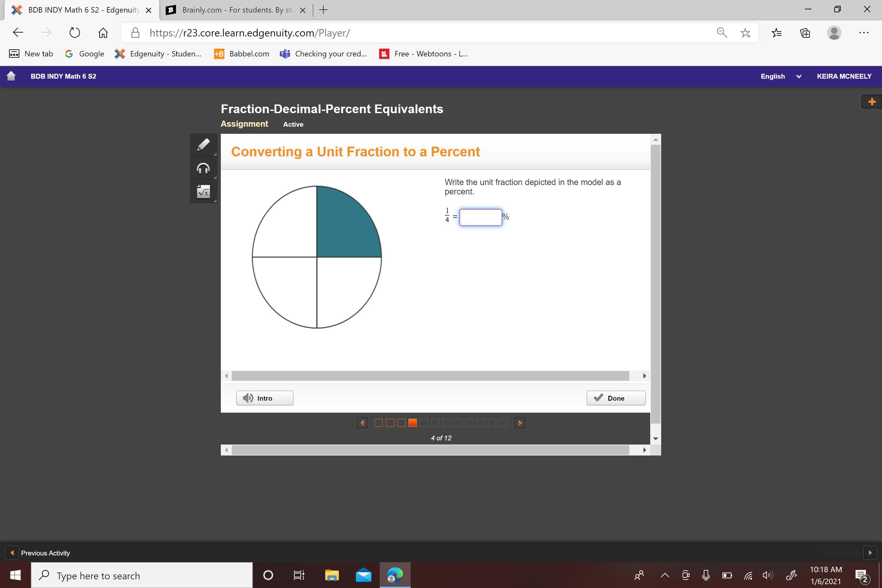
Task: Select the fifth question square
Action: coord(424,423)
